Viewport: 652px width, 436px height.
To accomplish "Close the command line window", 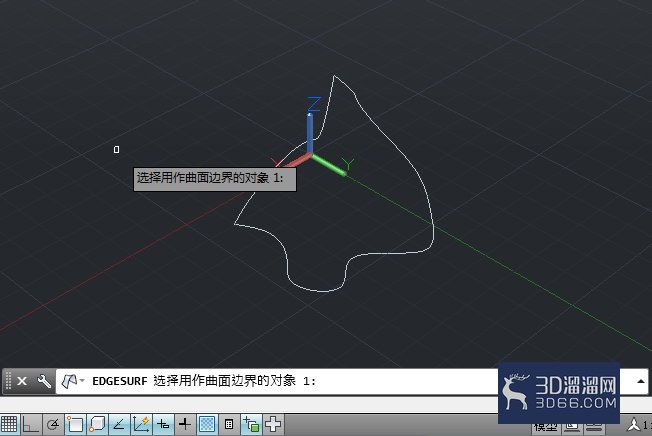I will (x=22, y=381).
